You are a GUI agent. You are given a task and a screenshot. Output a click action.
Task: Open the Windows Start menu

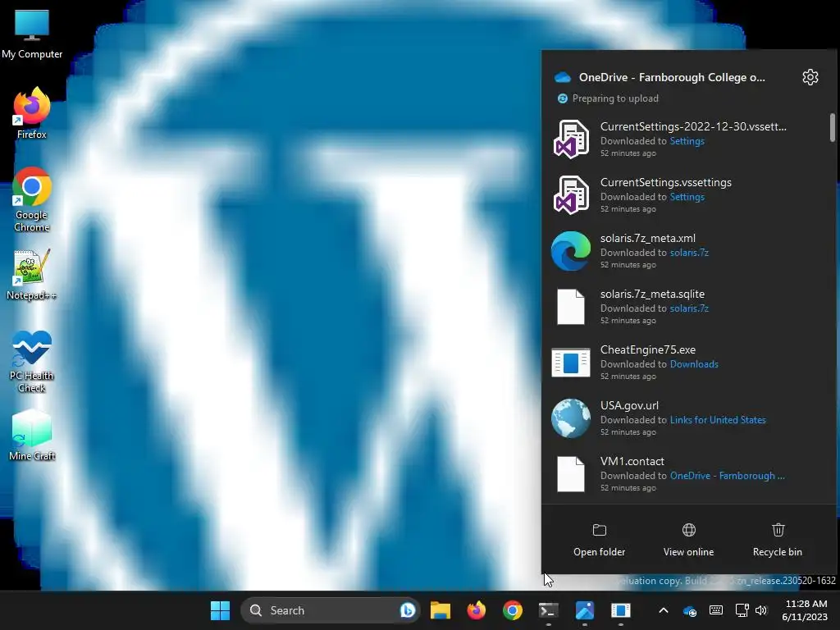(x=220, y=610)
